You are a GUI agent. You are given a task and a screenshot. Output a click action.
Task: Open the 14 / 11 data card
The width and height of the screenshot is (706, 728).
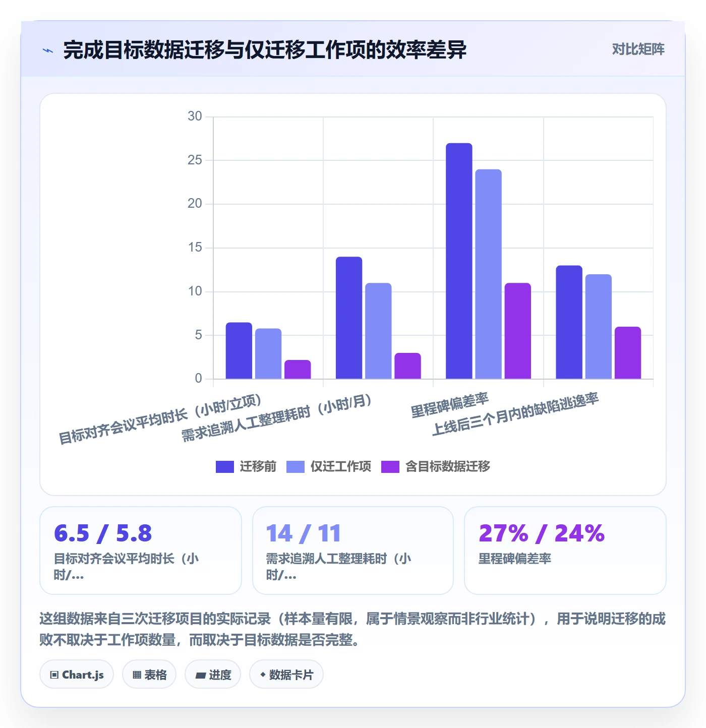[x=353, y=551]
